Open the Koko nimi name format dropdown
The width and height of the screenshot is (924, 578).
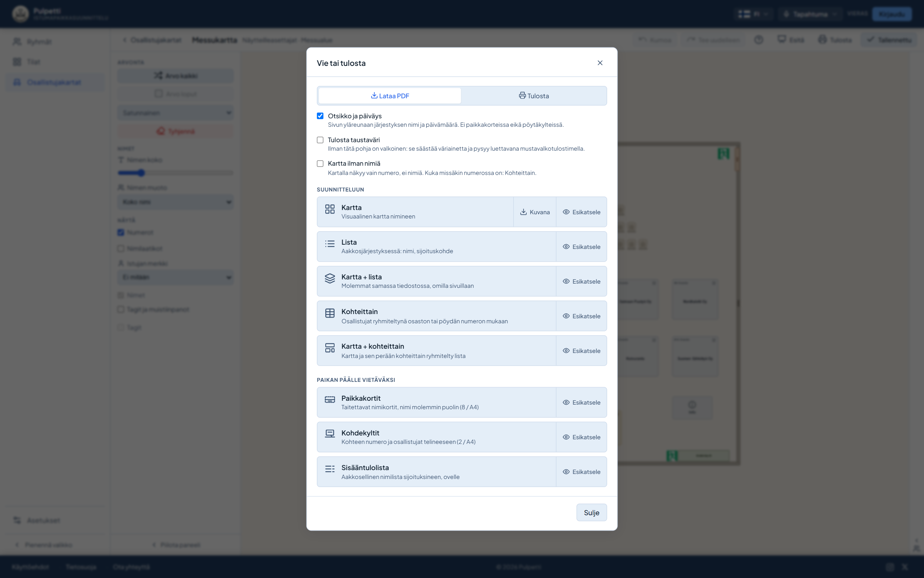tap(175, 202)
